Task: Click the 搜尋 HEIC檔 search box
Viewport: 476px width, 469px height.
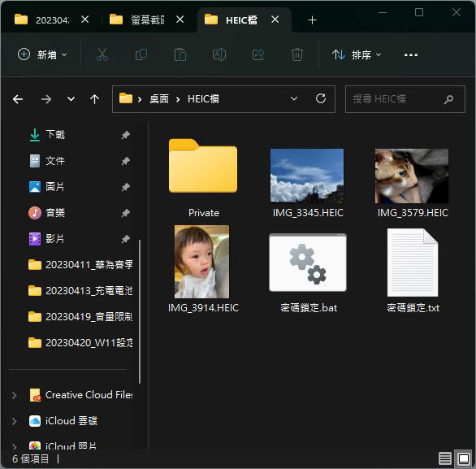Action: 405,99
